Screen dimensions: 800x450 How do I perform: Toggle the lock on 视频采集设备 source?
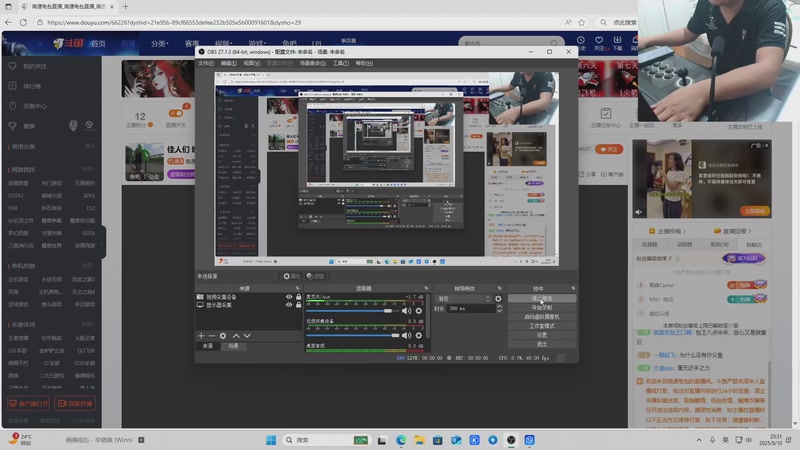[x=298, y=296]
